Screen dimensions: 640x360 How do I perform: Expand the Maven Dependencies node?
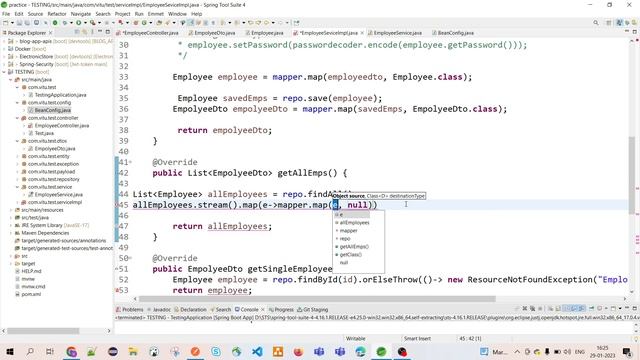11,233
